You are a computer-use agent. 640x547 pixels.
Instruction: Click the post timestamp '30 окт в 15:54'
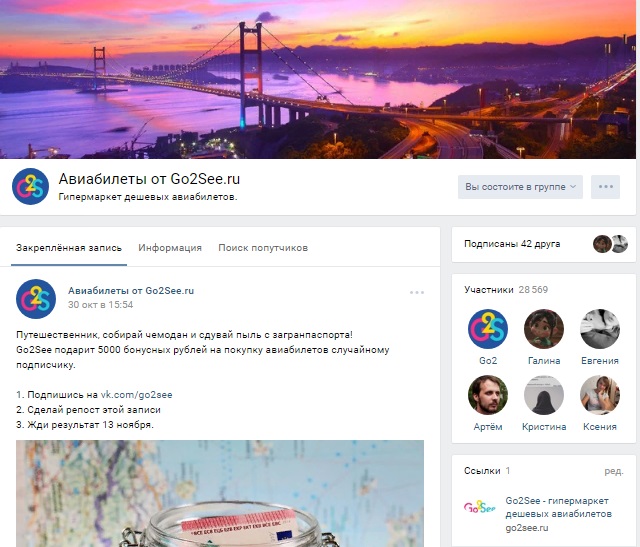(100, 305)
